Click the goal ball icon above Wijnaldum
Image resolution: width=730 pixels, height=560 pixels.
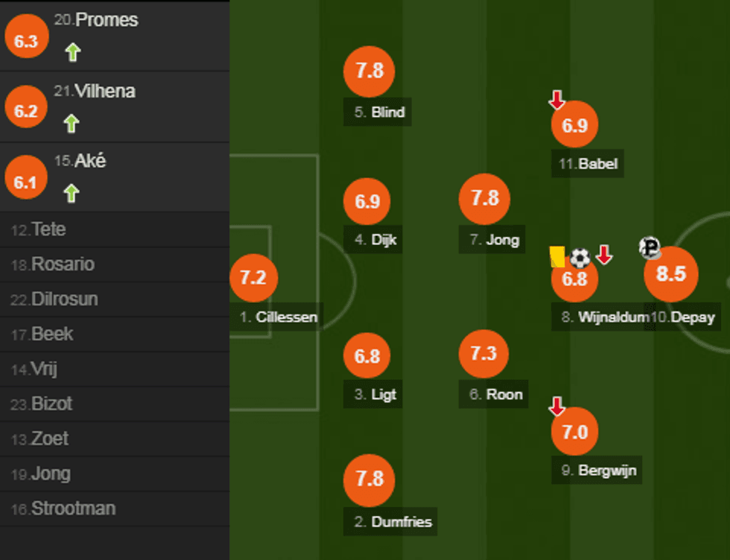pyautogui.click(x=580, y=258)
